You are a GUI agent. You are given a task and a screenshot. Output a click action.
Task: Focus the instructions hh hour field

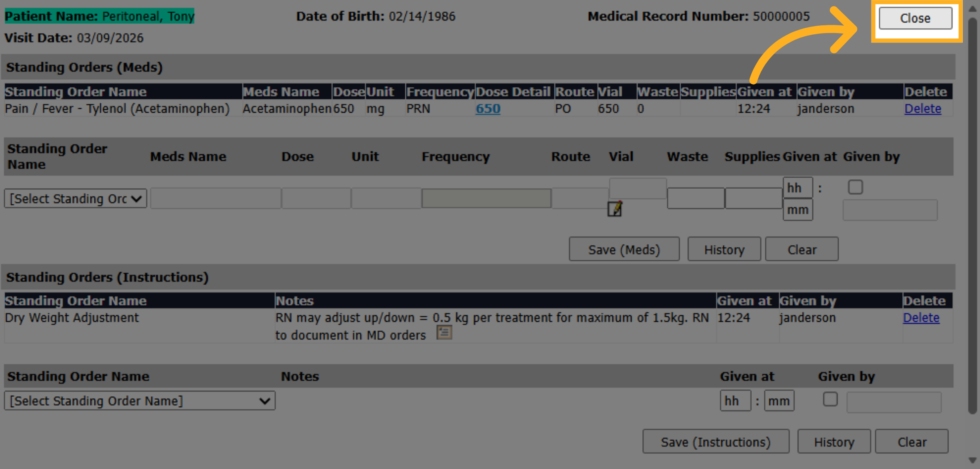point(735,401)
